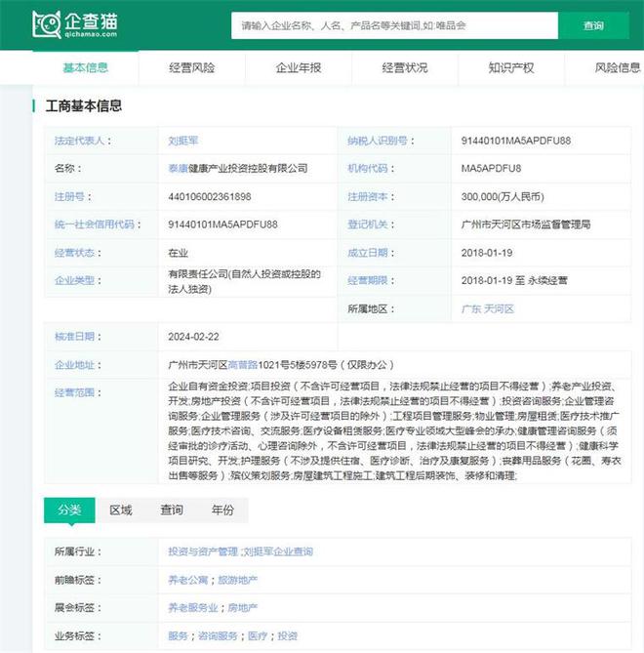Image resolution: width=644 pixels, height=653 pixels.
Task: Open the 养老公寓 tag link
Action: [x=187, y=580]
